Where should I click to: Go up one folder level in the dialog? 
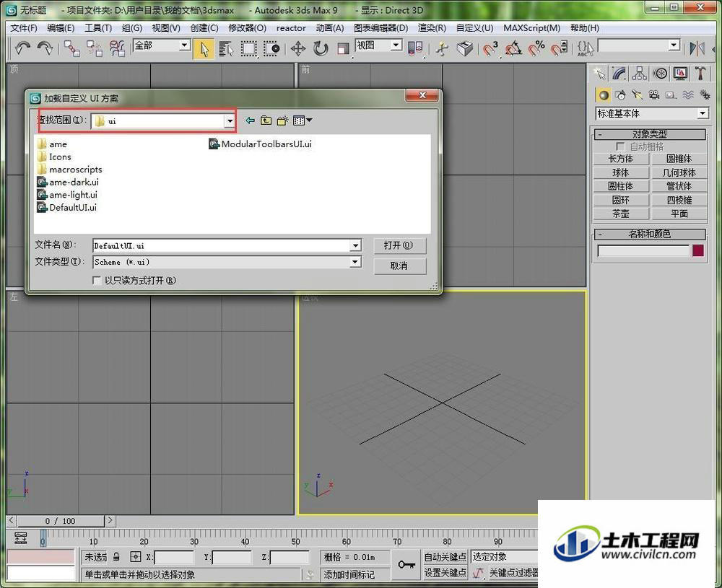[x=266, y=120]
